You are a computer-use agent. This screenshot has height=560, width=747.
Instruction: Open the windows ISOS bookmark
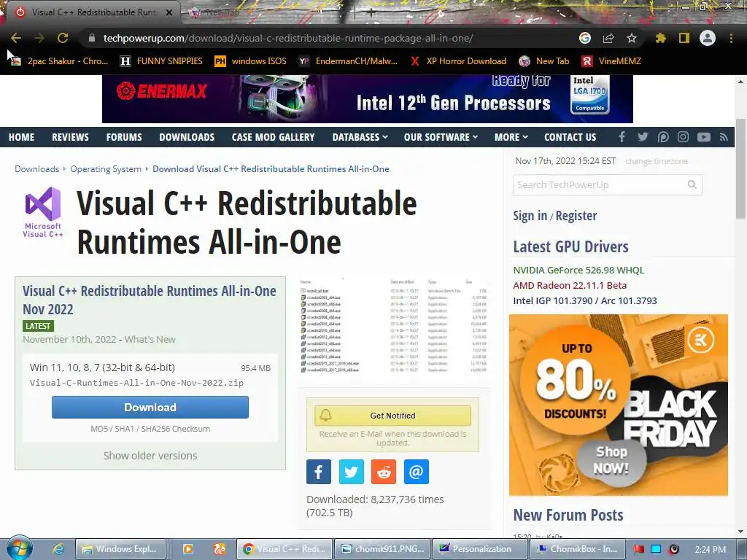[251, 61]
